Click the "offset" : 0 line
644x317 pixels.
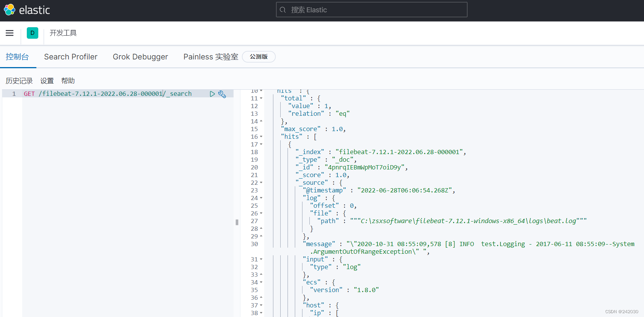pos(333,206)
